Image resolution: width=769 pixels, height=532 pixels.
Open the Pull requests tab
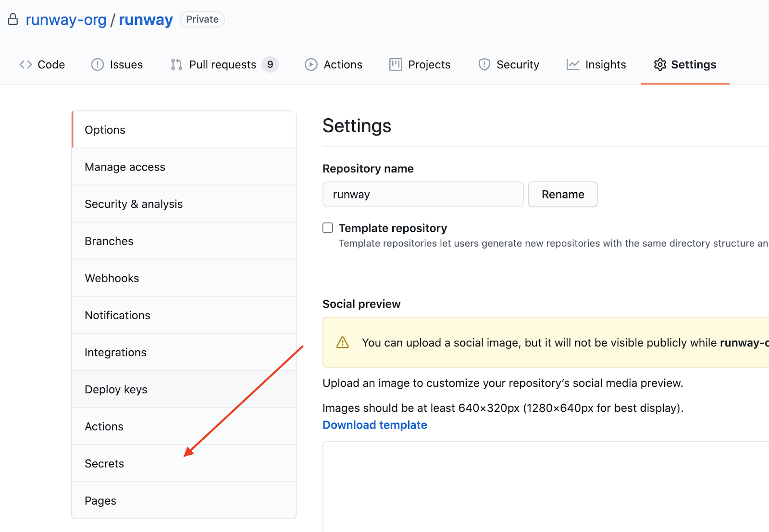point(222,64)
